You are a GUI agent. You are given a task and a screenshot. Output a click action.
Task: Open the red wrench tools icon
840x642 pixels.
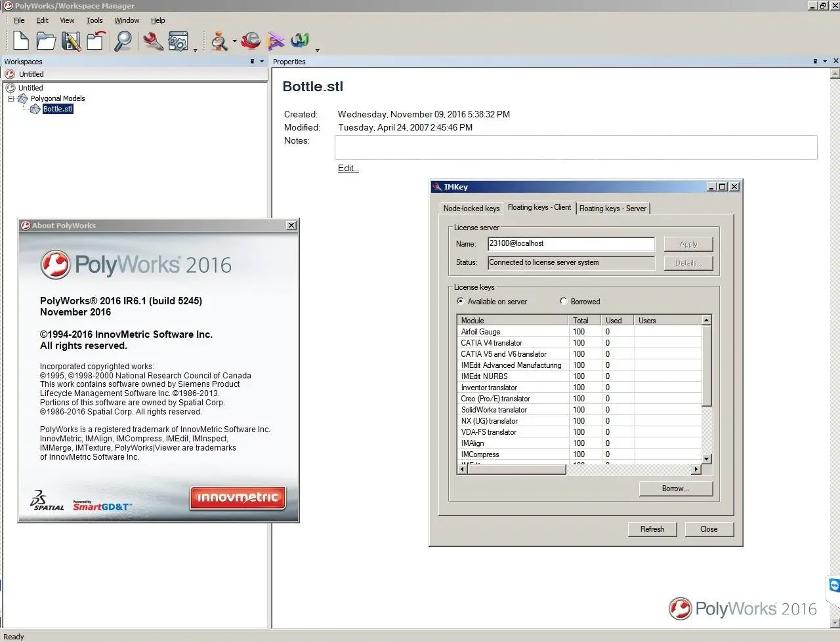[153, 41]
